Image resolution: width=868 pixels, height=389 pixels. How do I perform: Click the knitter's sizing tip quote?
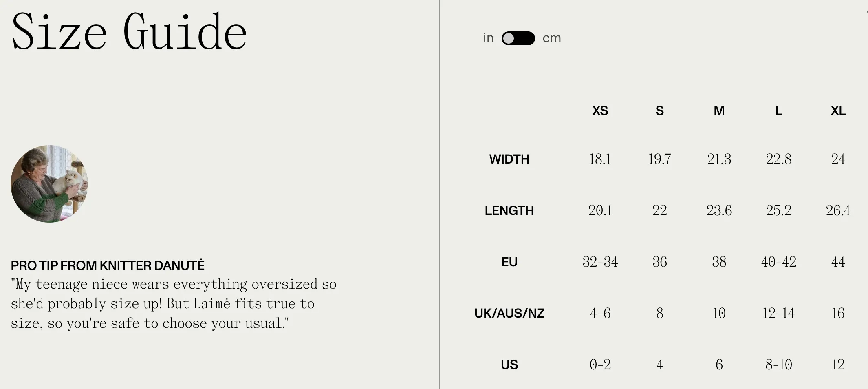click(174, 304)
